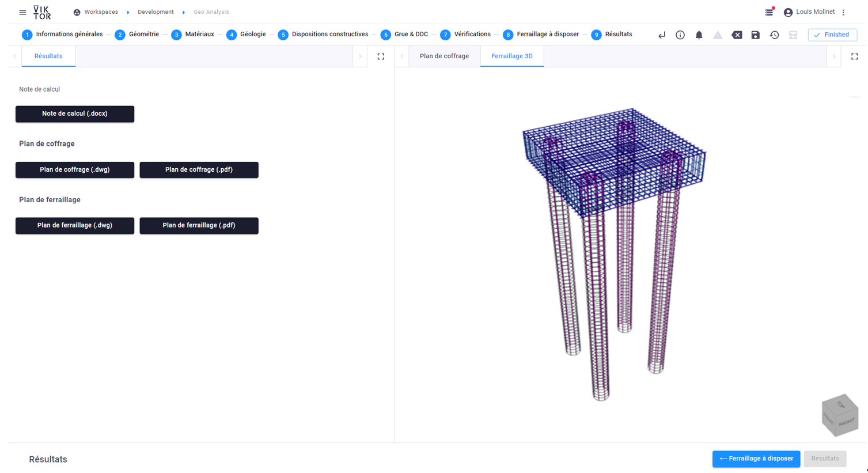Open the hamburger navigation menu
This screenshot has width=868, height=473.
(22, 12)
